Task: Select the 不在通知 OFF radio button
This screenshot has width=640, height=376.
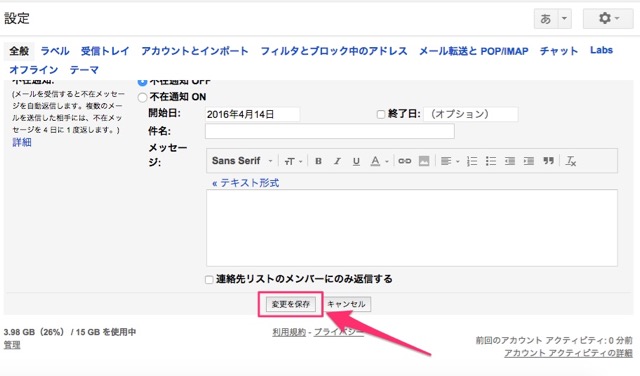Action: 142,82
